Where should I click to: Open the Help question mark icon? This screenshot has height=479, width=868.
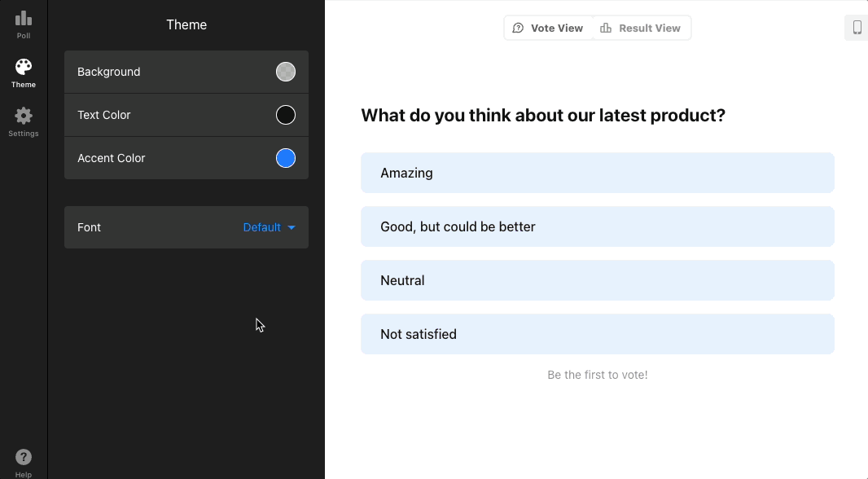pos(24,457)
